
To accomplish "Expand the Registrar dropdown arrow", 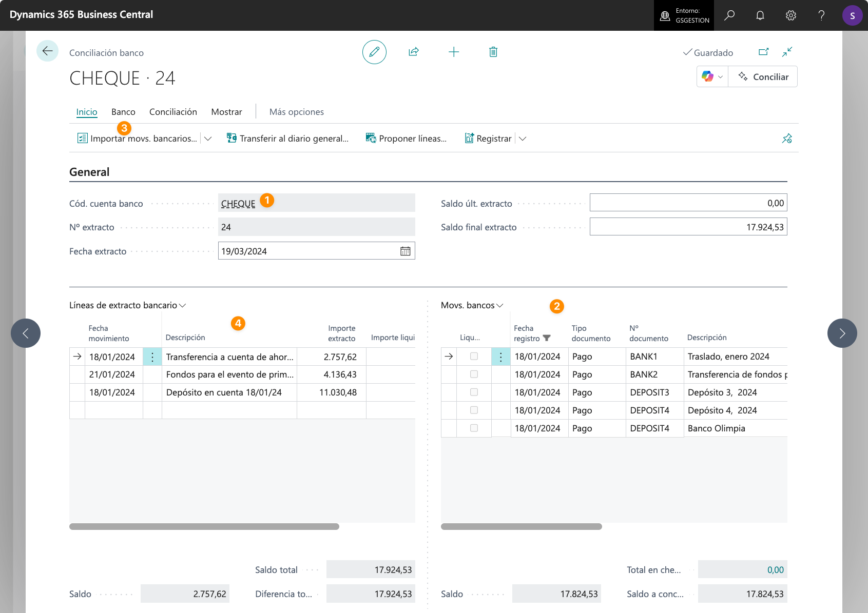I will (x=523, y=139).
